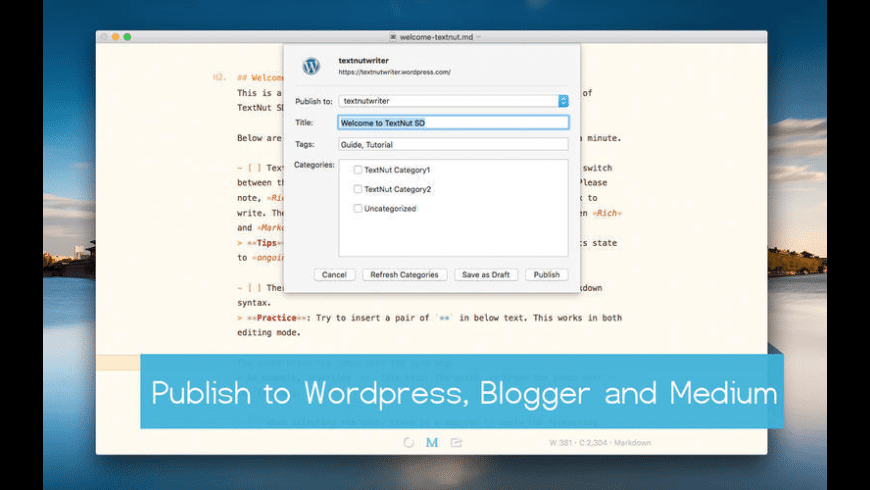Click the document icon in the title bar
870x490 pixels.
pyautogui.click(x=393, y=37)
